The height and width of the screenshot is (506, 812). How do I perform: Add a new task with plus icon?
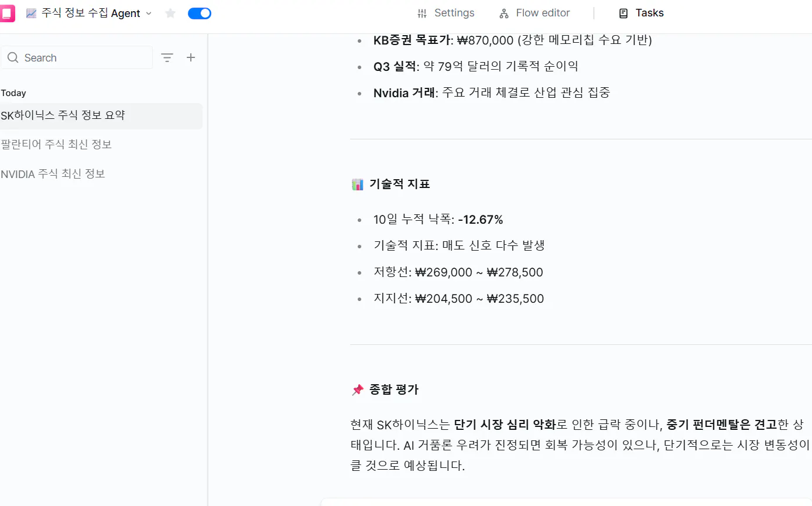pos(191,57)
